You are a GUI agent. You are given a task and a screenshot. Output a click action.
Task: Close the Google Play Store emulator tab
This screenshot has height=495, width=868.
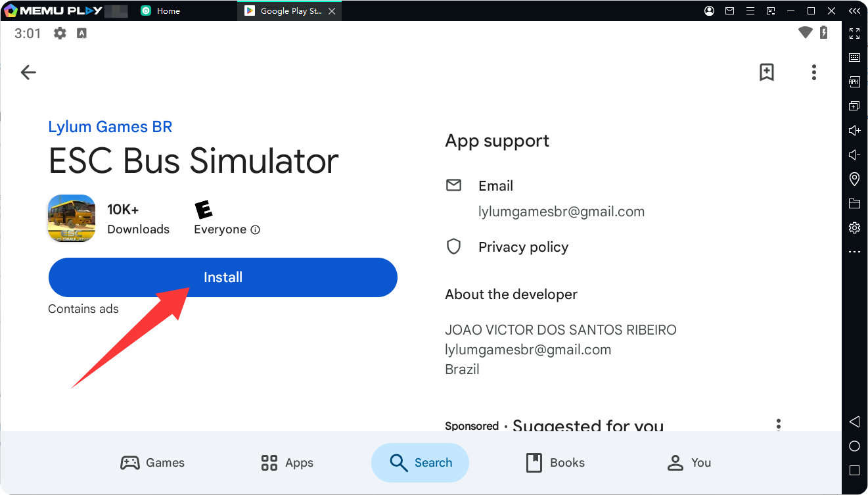point(332,11)
